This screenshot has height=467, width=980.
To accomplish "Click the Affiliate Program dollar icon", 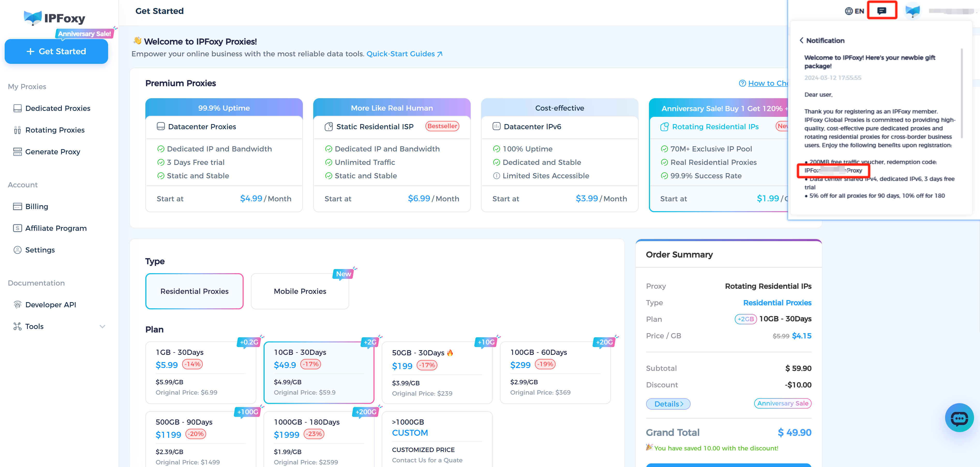I will pyautogui.click(x=17, y=228).
